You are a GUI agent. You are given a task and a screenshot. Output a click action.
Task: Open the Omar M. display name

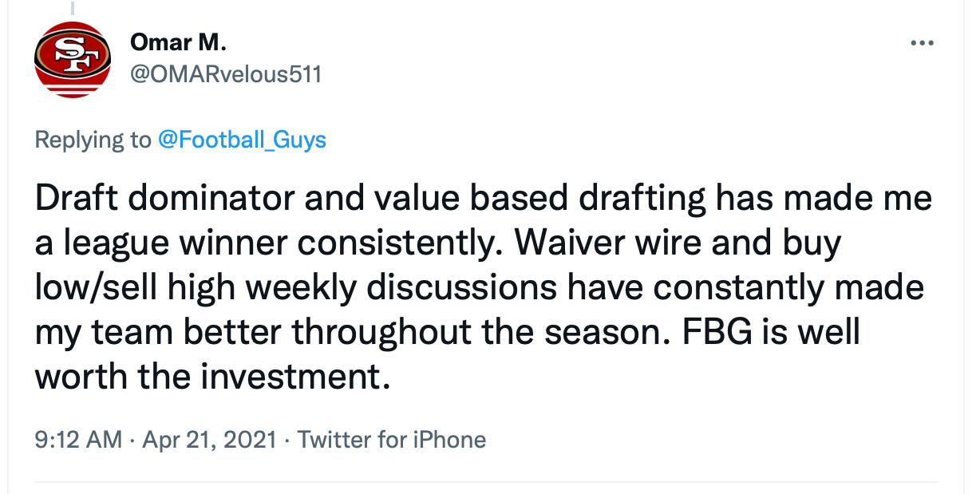point(172,43)
